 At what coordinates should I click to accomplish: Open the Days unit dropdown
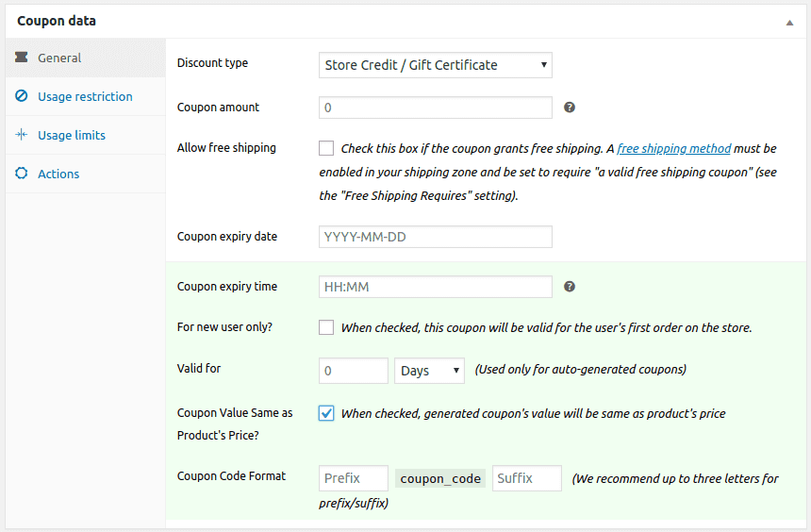429,371
